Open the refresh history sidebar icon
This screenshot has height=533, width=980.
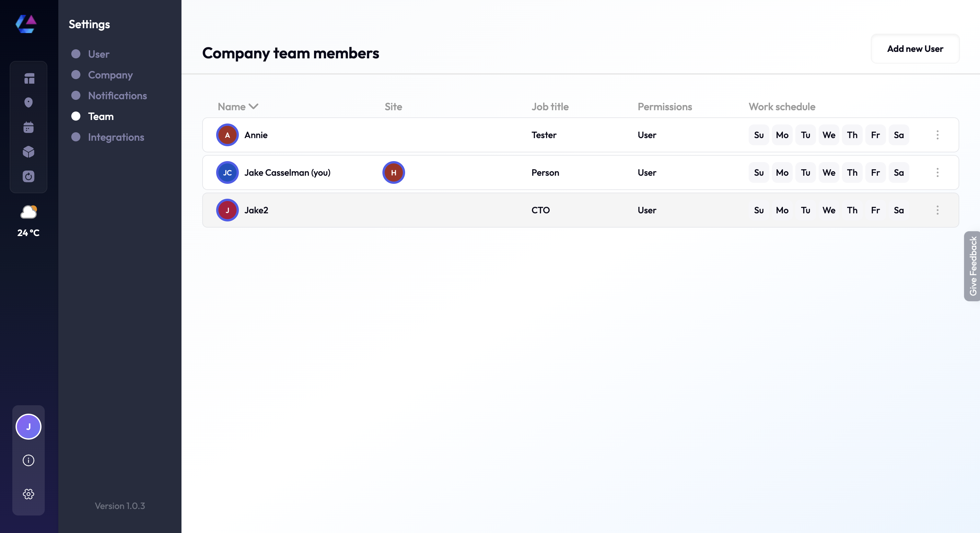(x=29, y=176)
